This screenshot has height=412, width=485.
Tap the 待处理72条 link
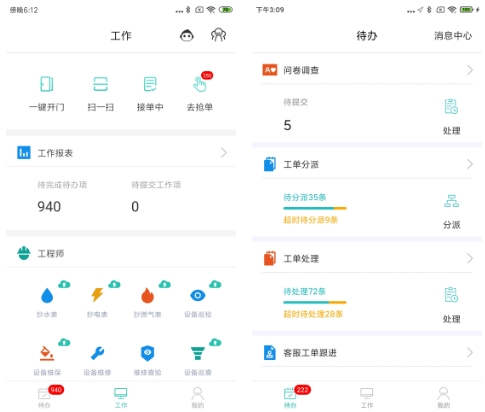[x=305, y=291]
